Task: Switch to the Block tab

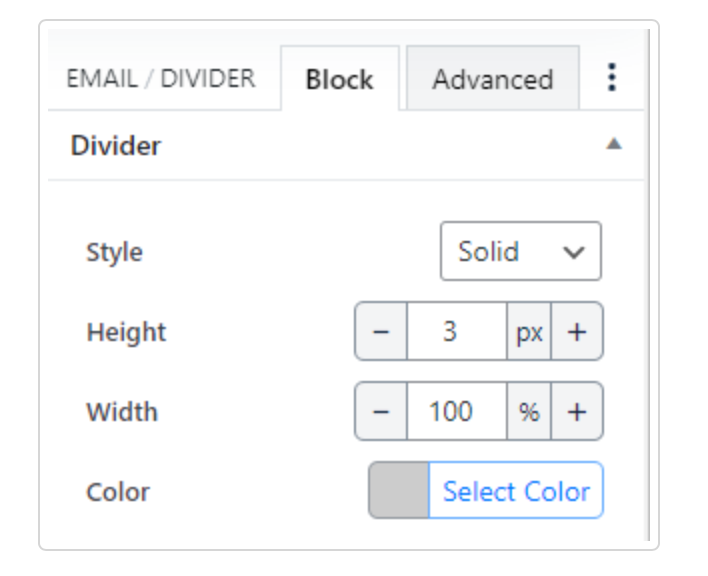Action: 339,80
